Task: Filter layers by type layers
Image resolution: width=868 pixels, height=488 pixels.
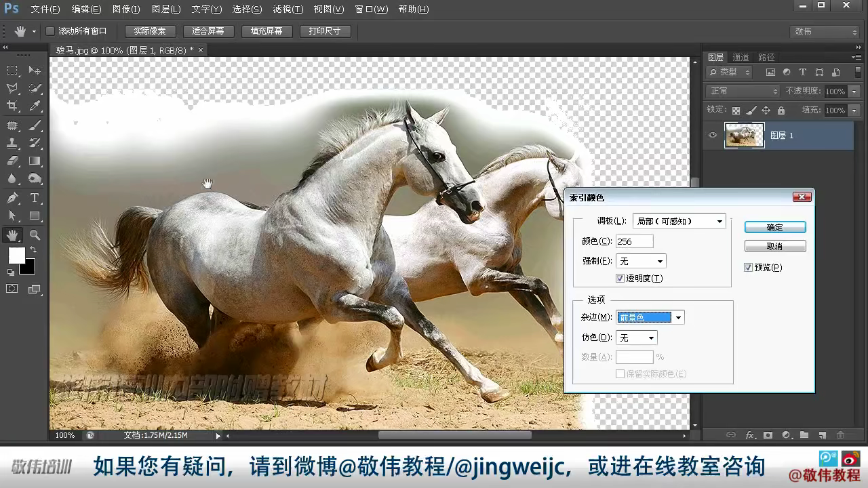Action: [x=803, y=72]
